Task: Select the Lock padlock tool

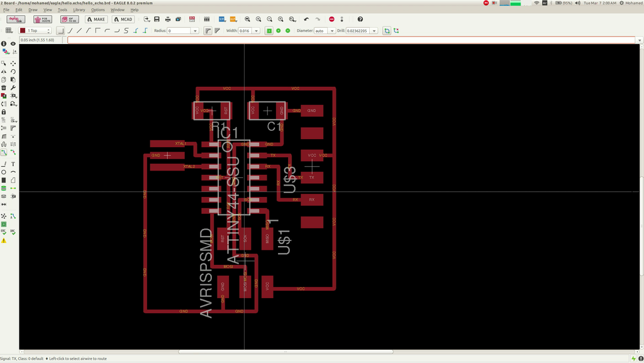Action: pos(4,112)
